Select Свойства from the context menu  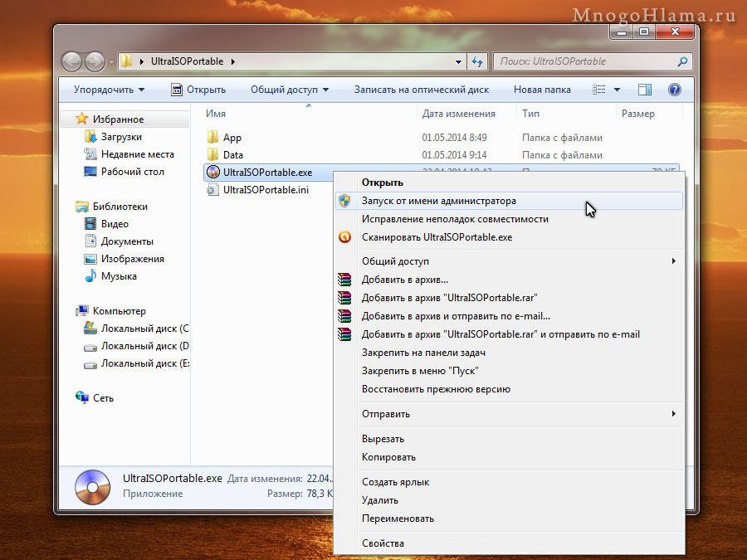(x=383, y=543)
